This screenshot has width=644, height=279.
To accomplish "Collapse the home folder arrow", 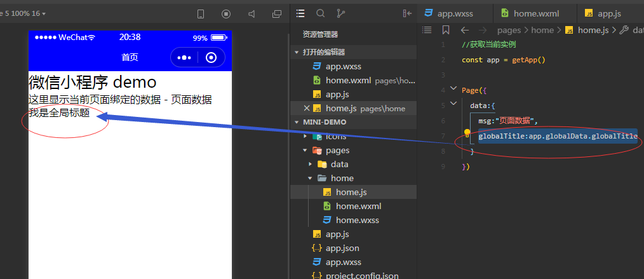I will point(311,179).
